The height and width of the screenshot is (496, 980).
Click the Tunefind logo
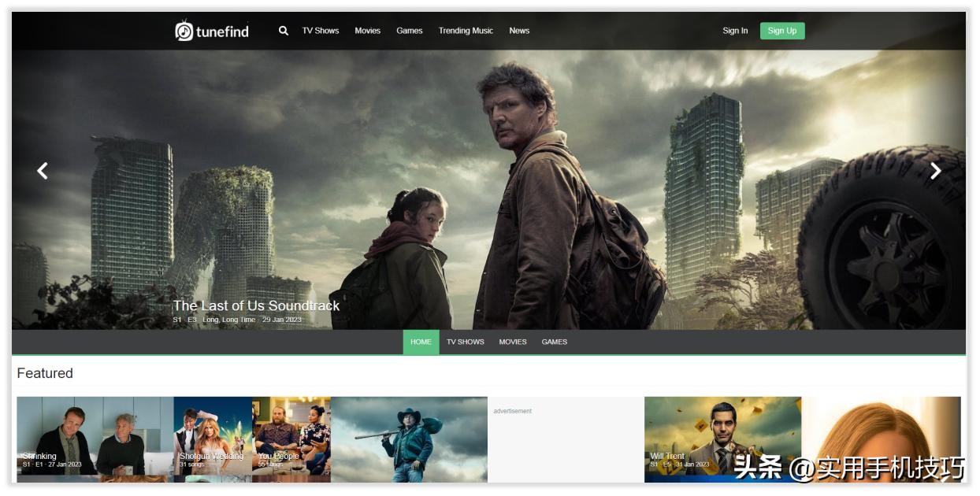pos(212,31)
